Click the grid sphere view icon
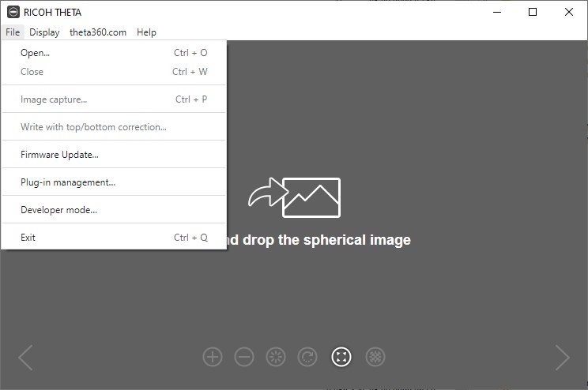 click(x=375, y=357)
